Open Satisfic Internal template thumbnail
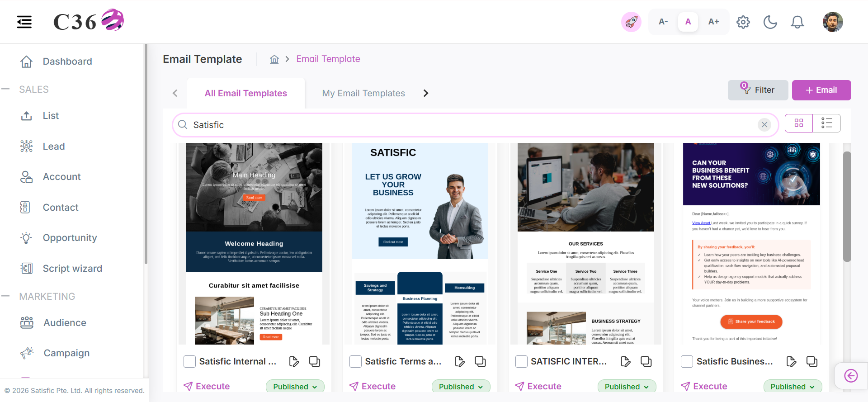Image resolution: width=868 pixels, height=402 pixels. click(x=254, y=244)
